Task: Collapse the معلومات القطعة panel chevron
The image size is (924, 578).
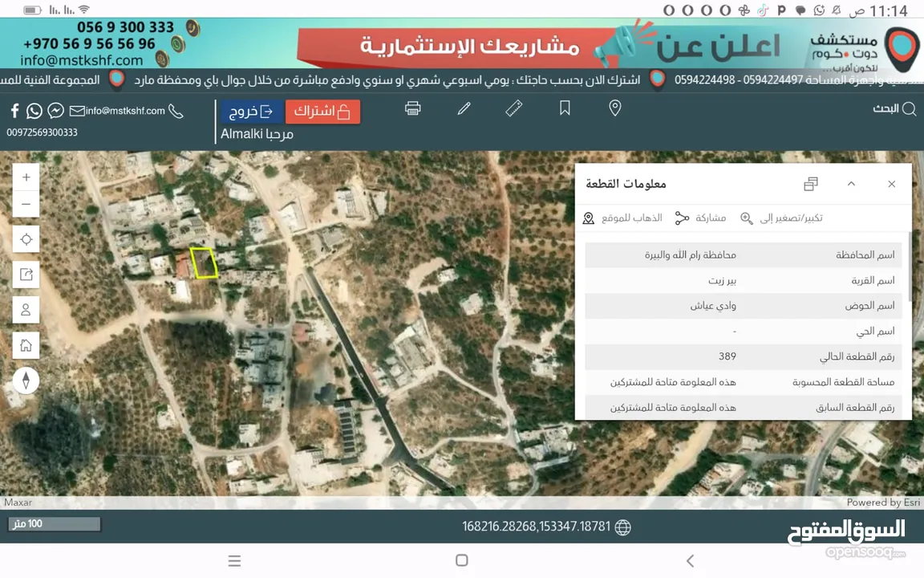Action: [851, 184]
